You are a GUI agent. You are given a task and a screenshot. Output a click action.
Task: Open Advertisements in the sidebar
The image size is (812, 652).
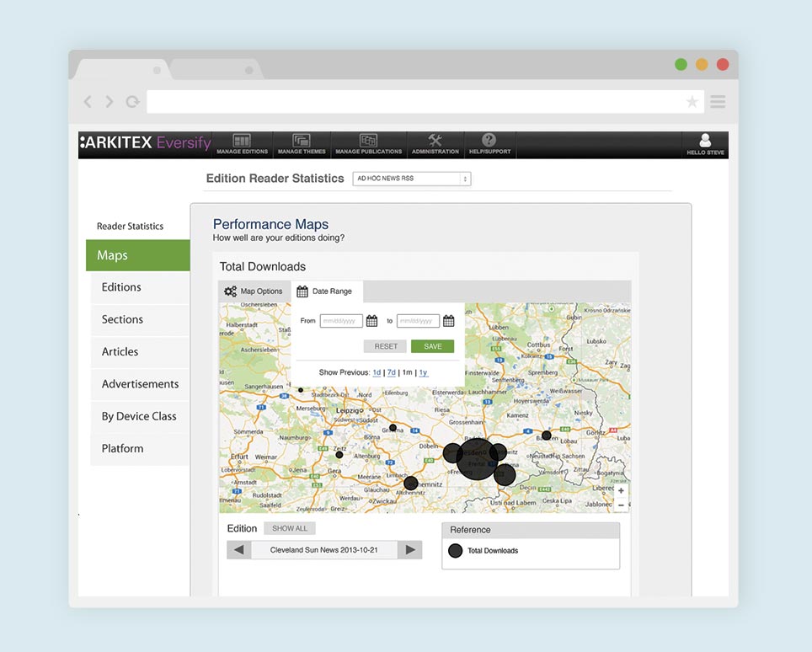140,384
